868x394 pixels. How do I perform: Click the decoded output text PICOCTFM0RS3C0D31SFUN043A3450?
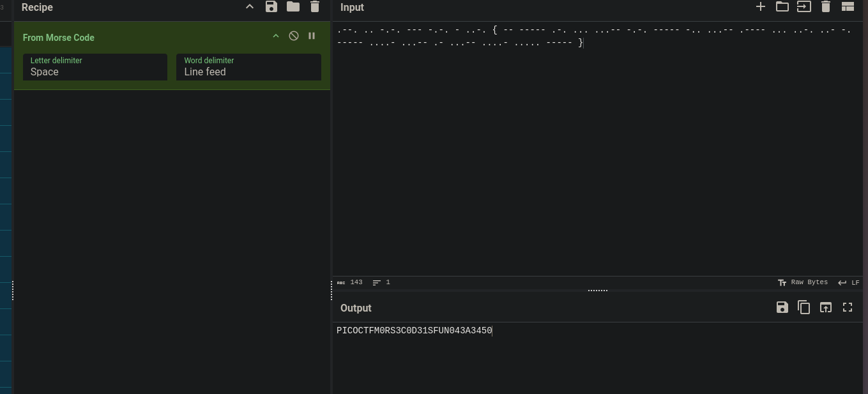click(415, 331)
